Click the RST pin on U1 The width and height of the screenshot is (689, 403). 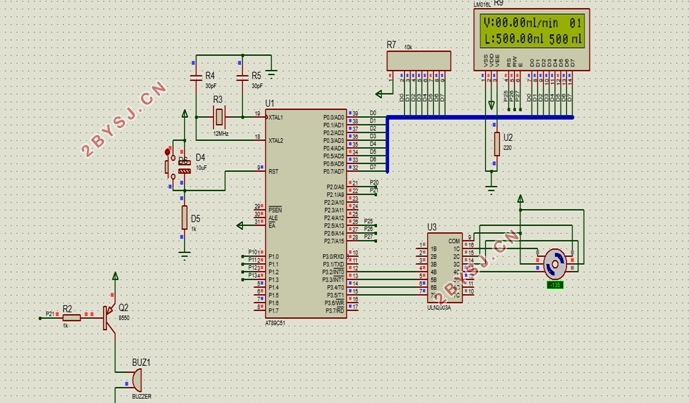[x=263, y=171]
